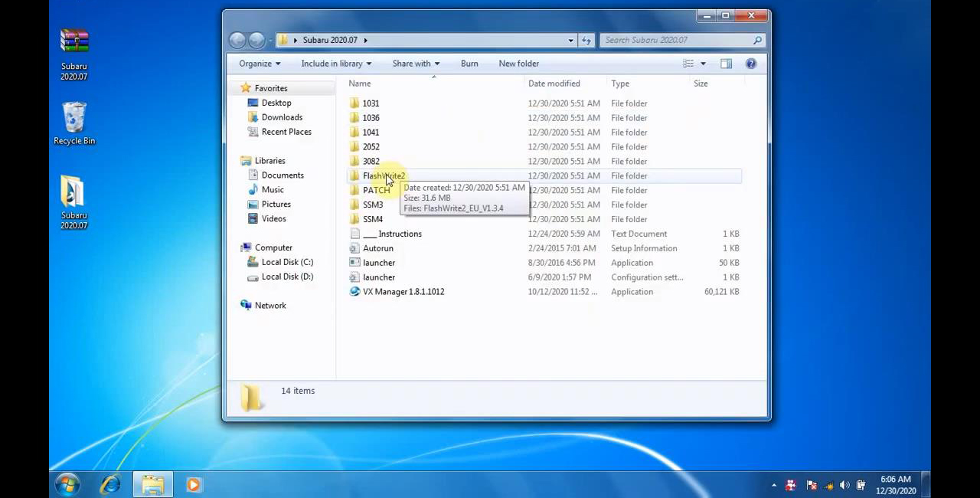
Task: Click the volume speaker tray icon
Action: [x=844, y=485]
